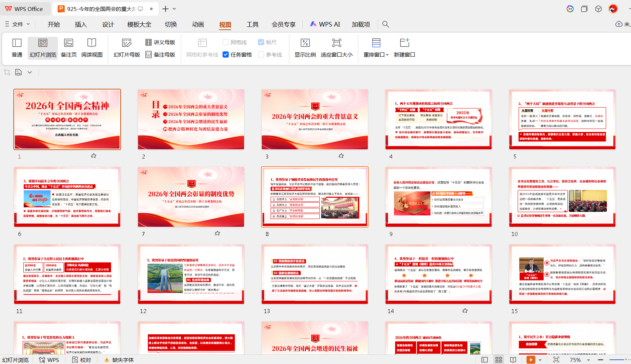Switch to 普通 normal view
Viewport: 631px width, 364px height.
[17, 48]
